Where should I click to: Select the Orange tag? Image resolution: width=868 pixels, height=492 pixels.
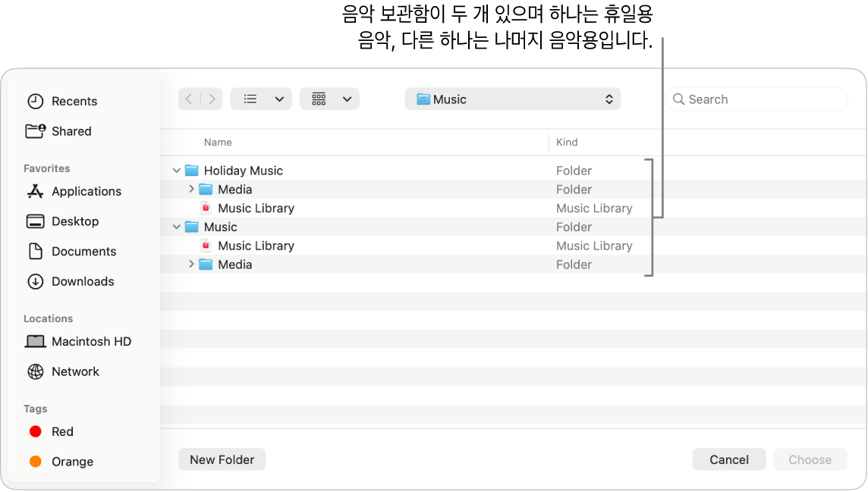coord(61,462)
